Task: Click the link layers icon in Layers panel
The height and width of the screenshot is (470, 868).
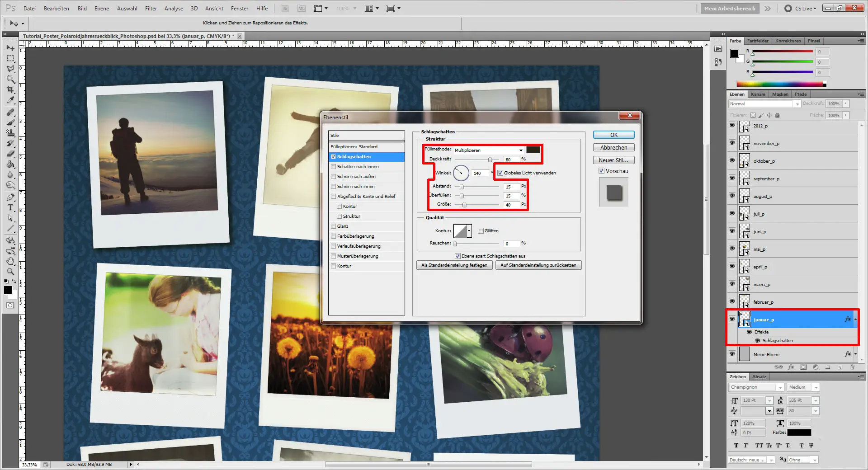Action: [778, 367]
